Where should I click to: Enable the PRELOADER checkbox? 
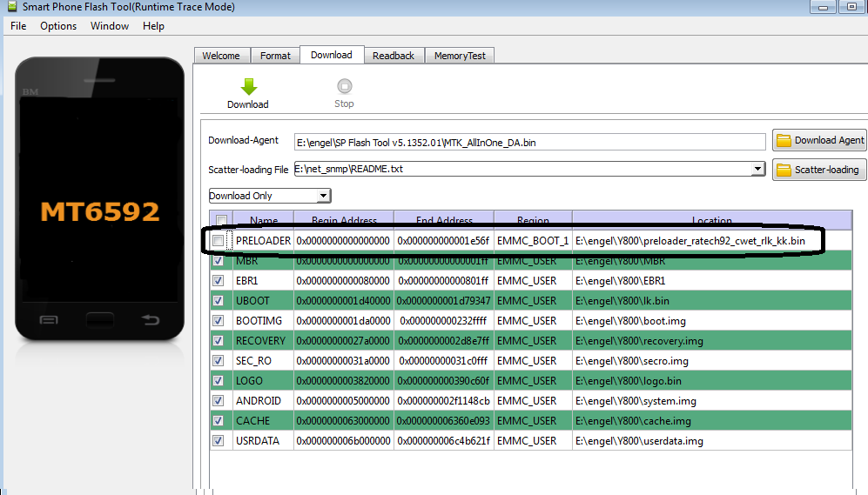218,240
